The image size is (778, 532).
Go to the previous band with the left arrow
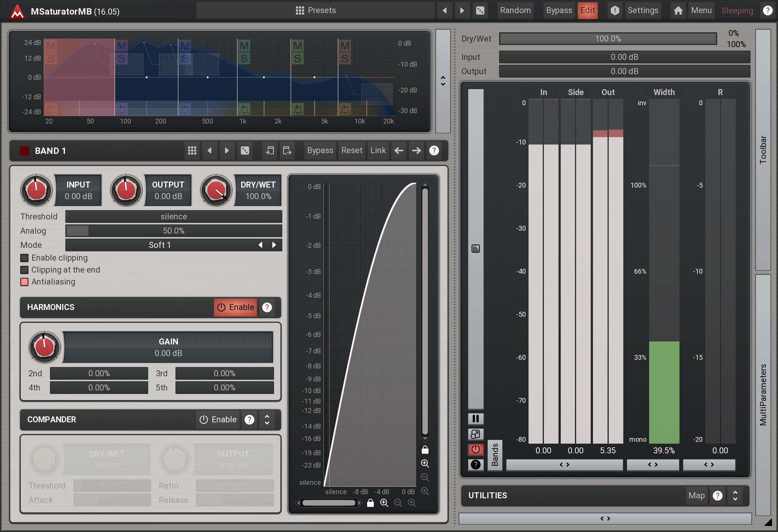pyautogui.click(x=399, y=151)
